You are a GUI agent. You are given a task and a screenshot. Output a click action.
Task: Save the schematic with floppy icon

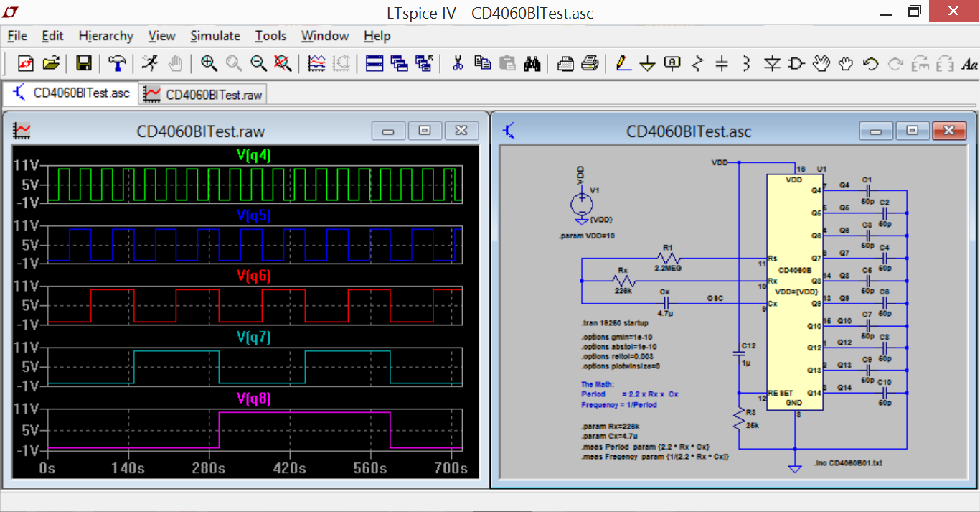tap(83, 64)
